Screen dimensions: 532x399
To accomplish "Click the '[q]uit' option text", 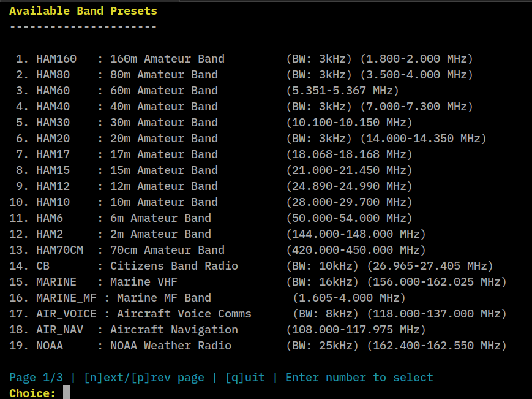I will (245, 378).
